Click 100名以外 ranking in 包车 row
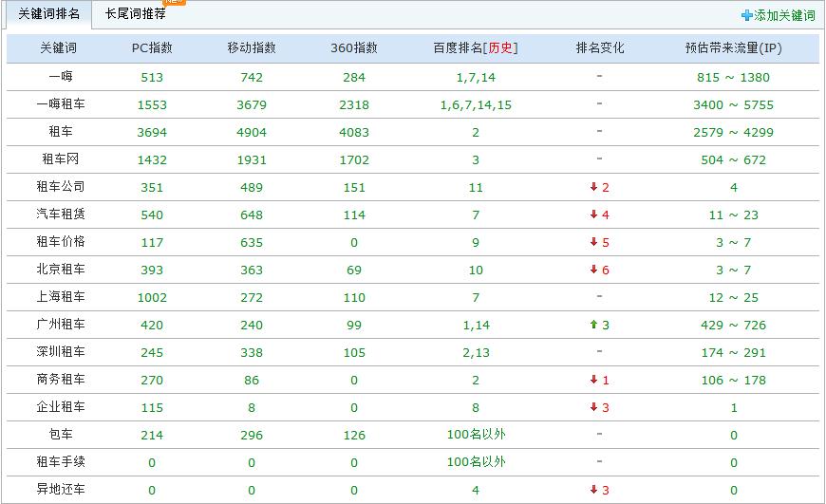826x504 pixels. 476,436
